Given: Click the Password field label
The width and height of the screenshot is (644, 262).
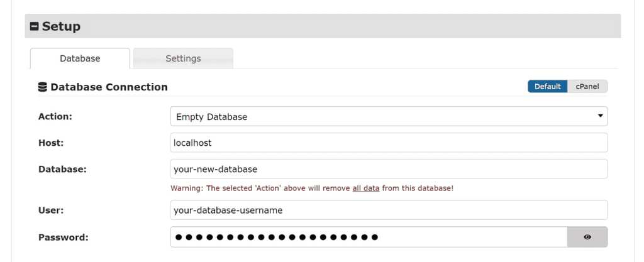Looking at the screenshot, I should point(63,237).
